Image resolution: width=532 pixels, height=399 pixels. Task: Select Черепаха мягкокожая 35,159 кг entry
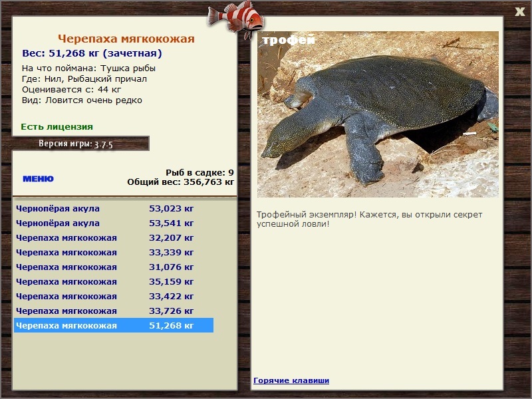114,281
